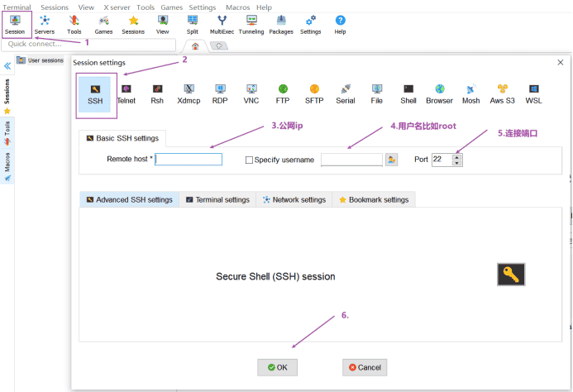Open the user credentials manager icon
Screen dimensions: 573x392
[x=392, y=160]
